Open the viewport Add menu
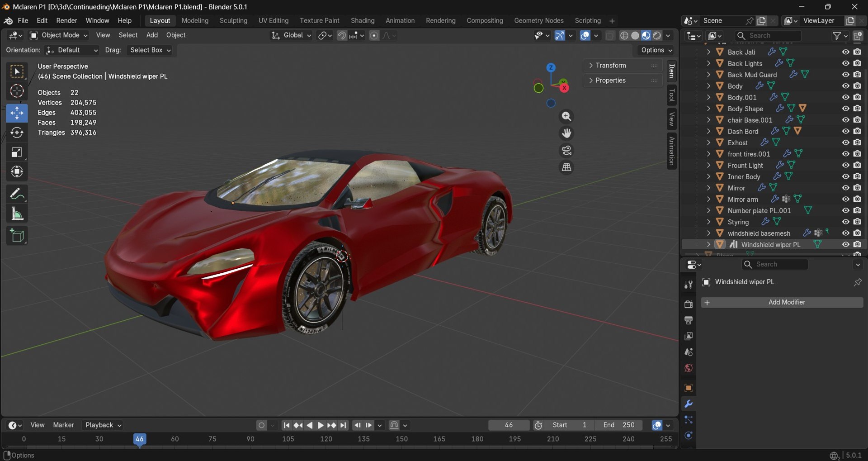This screenshot has width=868, height=461. pyautogui.click(x=152, y=35)
